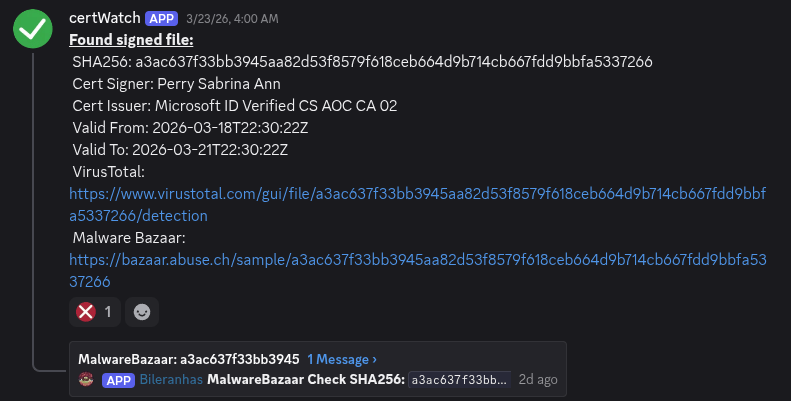Viewport: 791px width, 401px height.
Task: Click the SHA256 hash text line
Action: [362, 62]
